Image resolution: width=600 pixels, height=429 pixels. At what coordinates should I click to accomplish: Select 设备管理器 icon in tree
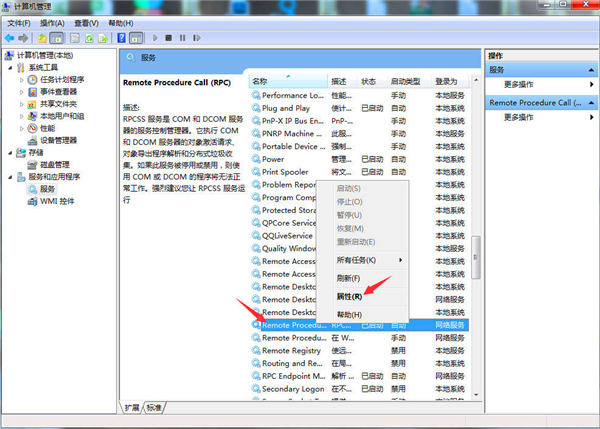tap(33, 140)
